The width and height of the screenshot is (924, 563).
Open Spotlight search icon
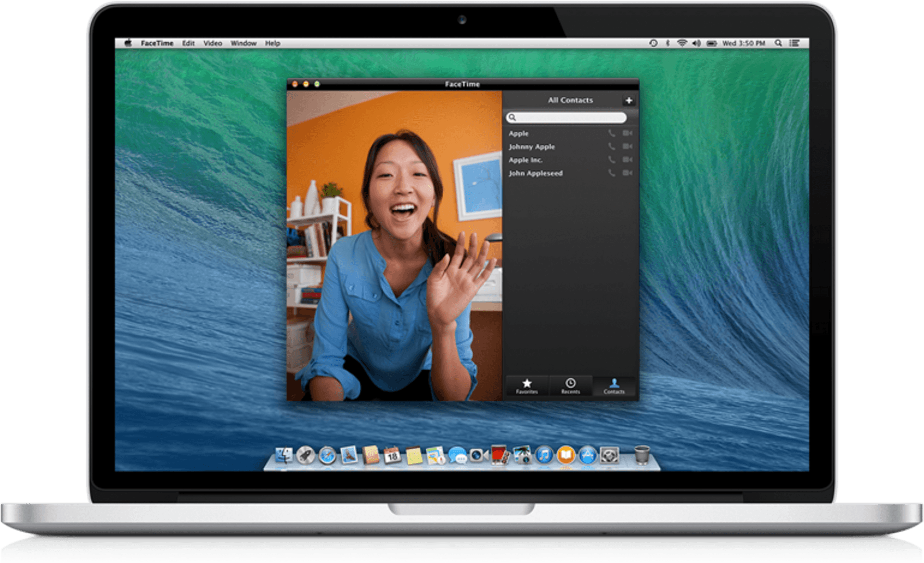778,43
